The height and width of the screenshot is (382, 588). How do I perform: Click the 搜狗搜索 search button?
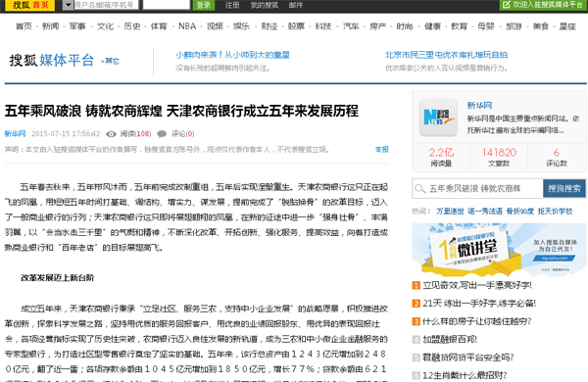pos(564,189)
